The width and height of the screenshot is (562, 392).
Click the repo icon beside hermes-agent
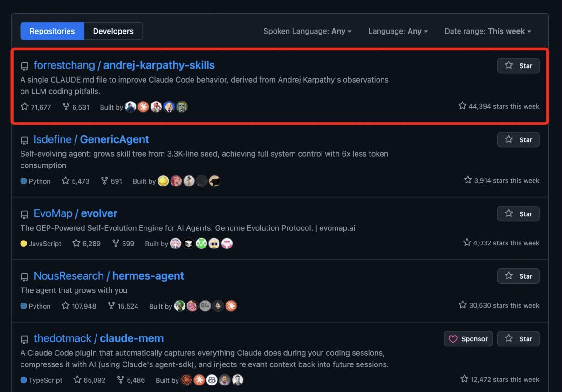[25, 277]
